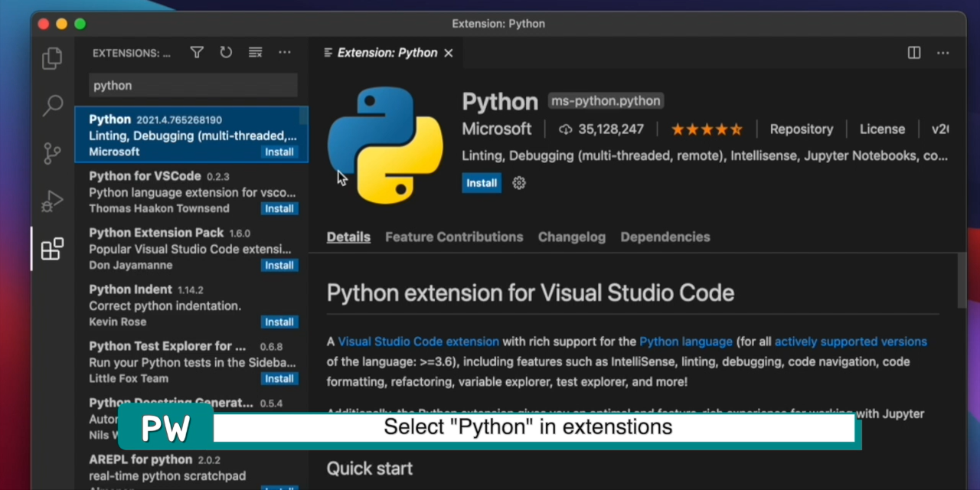The image size is (980, 490).
Task: Split the editor to the right
Action: [x=914, y=53]
